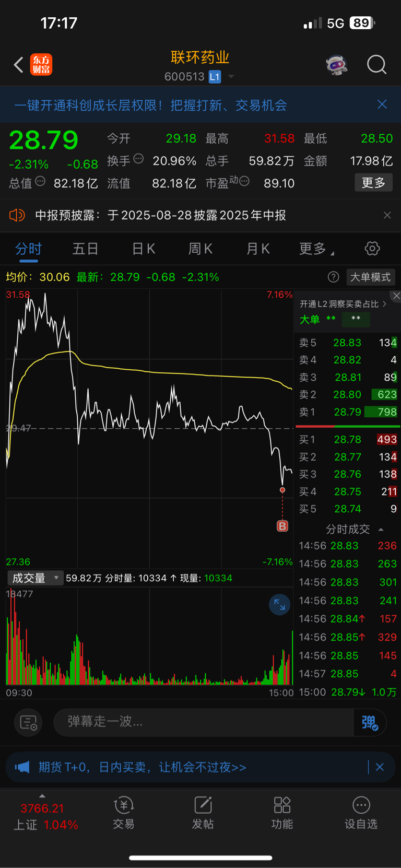
Task: Select the 分时 tab
Action: click(28, 249)
